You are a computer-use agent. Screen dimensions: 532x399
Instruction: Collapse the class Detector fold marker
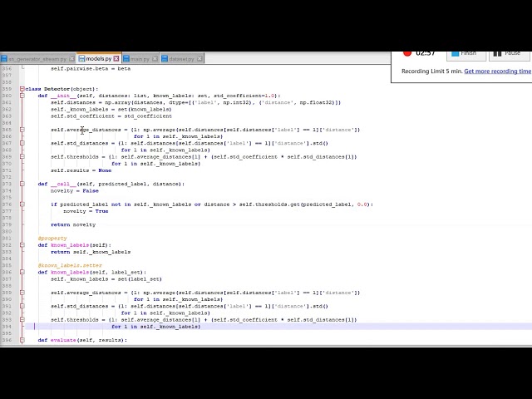point(22,89)
